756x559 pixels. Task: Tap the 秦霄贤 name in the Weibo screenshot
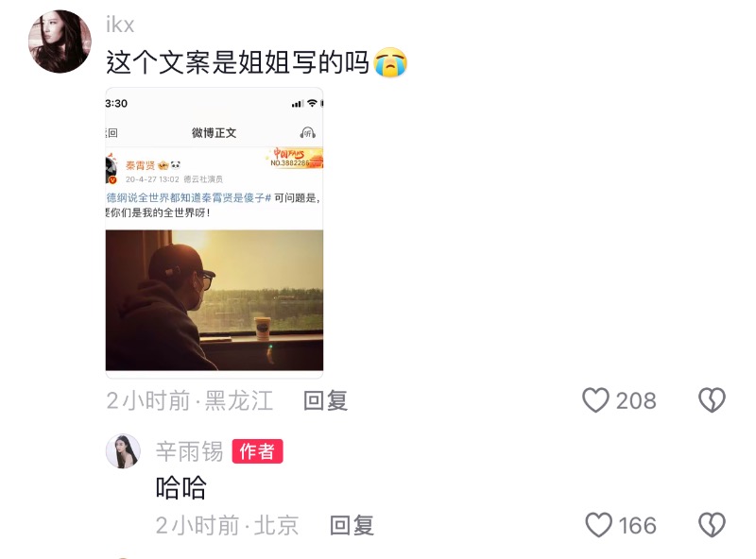click(140, 165)
